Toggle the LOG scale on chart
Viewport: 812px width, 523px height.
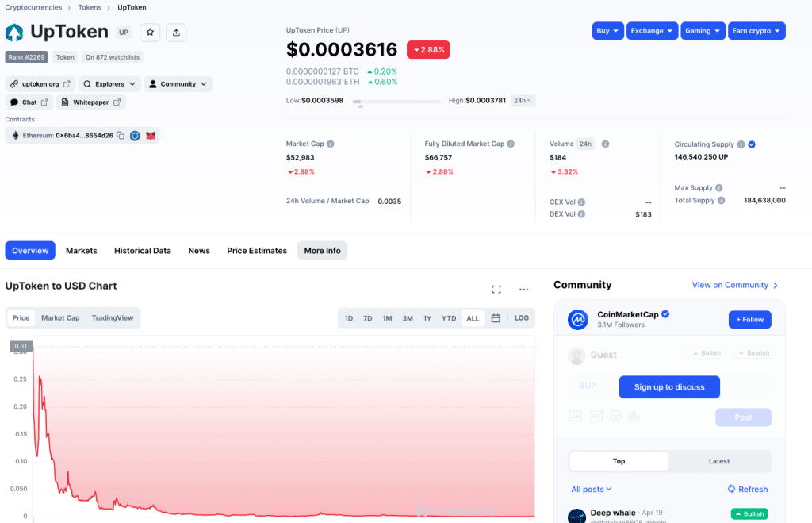click(x=522, y=317)
